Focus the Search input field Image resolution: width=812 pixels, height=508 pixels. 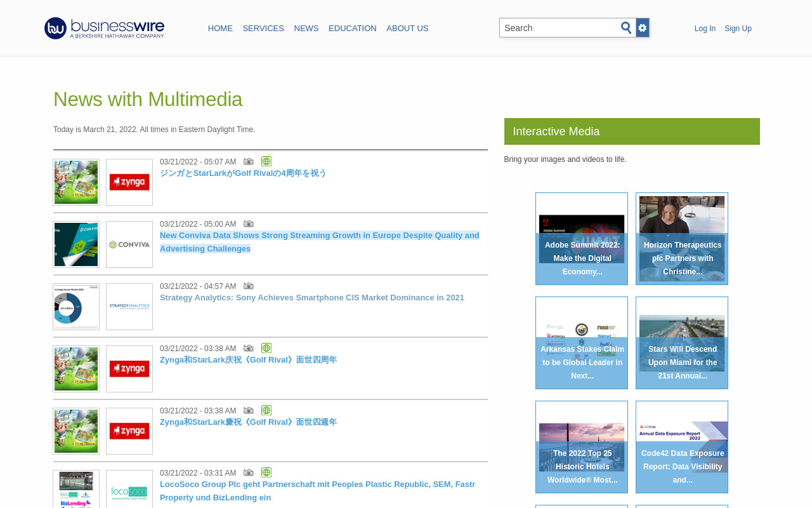pos(560,28)
